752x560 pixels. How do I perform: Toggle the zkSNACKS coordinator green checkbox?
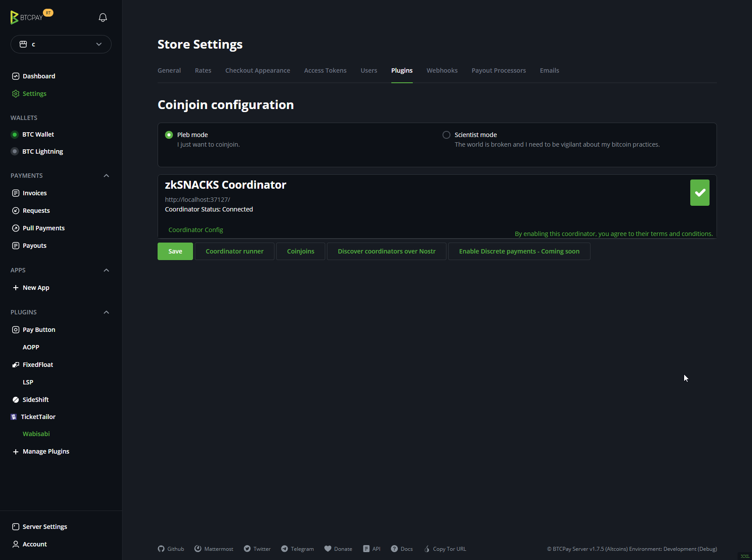coord(699,193)
